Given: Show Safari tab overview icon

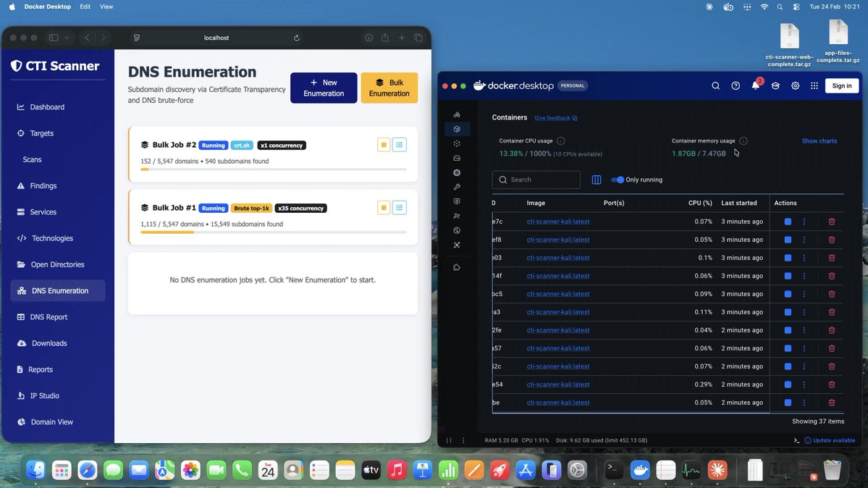Looking at the screenshot, I should point(418,38).
